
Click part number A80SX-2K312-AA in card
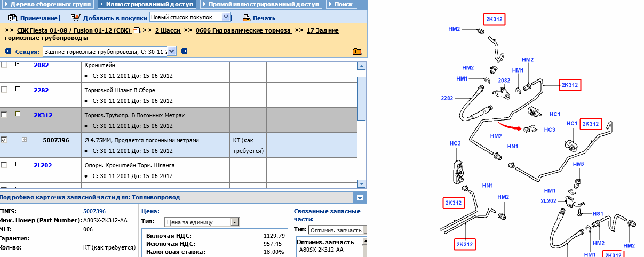pos(105,220)
